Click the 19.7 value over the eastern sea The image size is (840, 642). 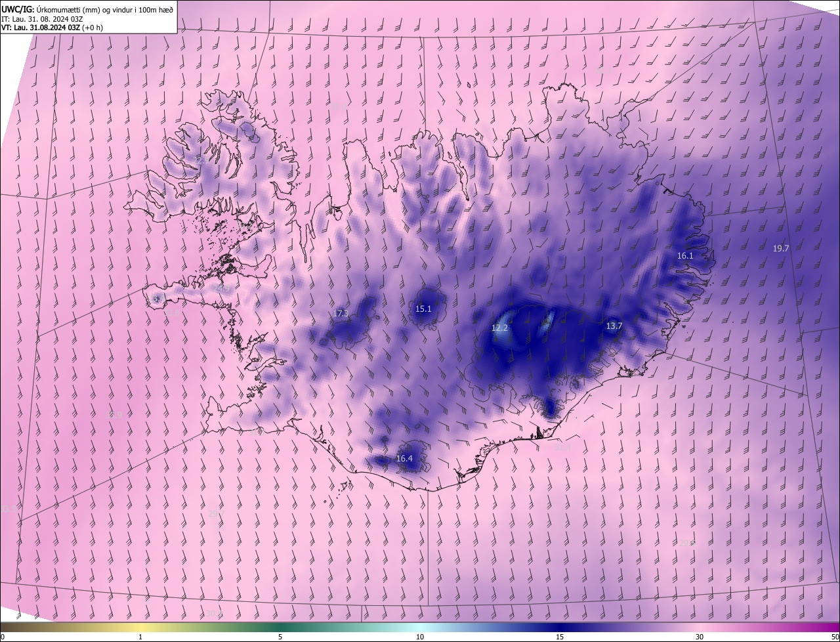point(781,248)
